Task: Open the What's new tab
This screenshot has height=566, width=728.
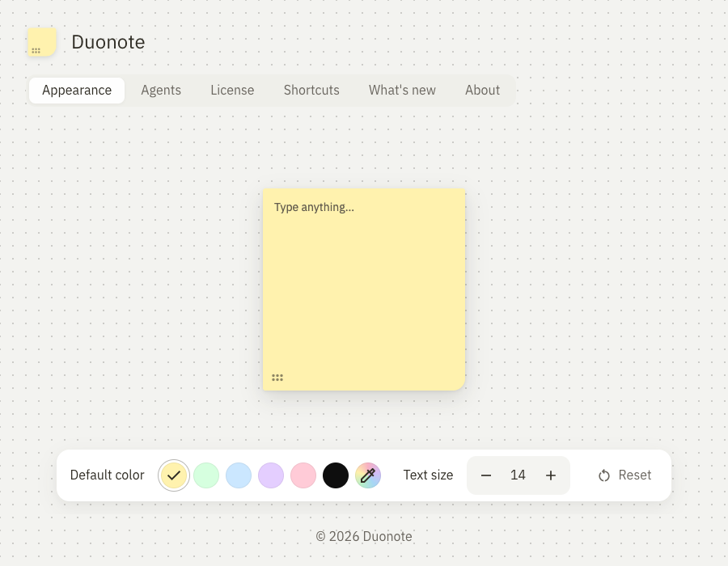Action: 402,91
